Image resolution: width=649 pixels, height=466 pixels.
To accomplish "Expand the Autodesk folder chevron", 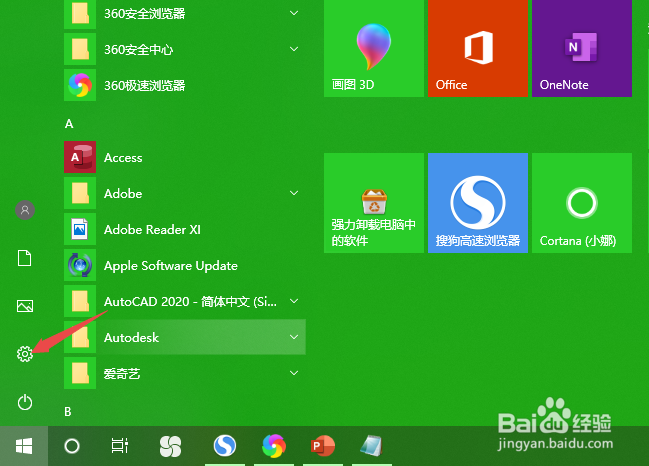I will 294,337.
